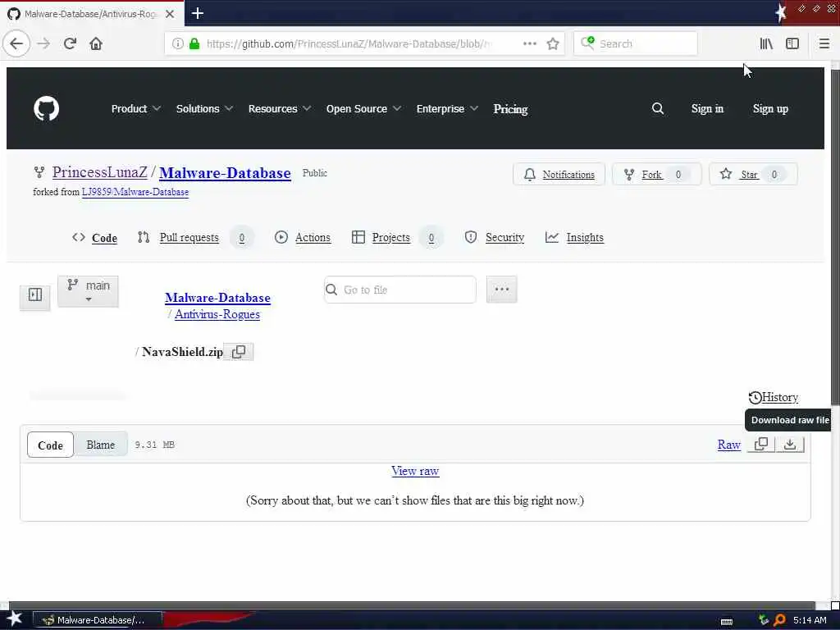Click Notifications button

tap(559, 174)
